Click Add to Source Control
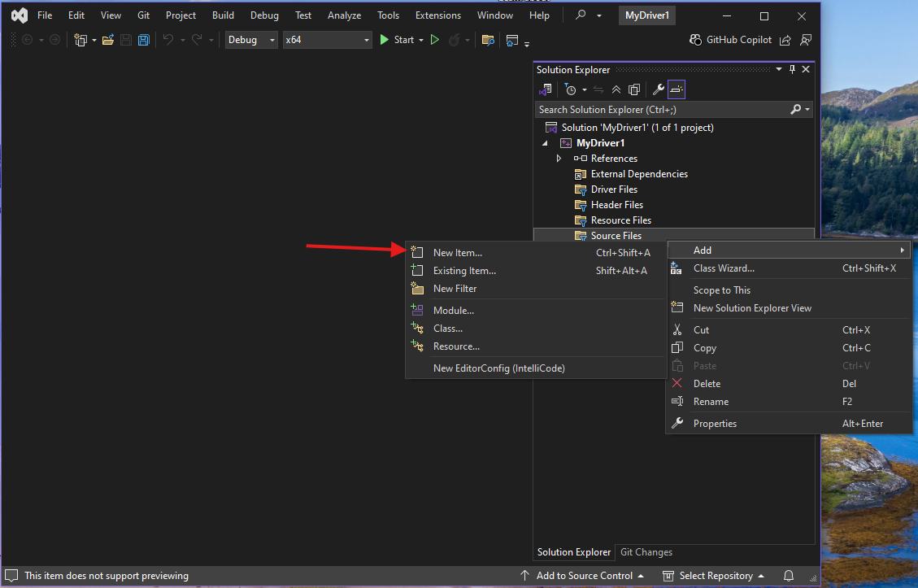This screenshot has height=588, width=918. 582,576
